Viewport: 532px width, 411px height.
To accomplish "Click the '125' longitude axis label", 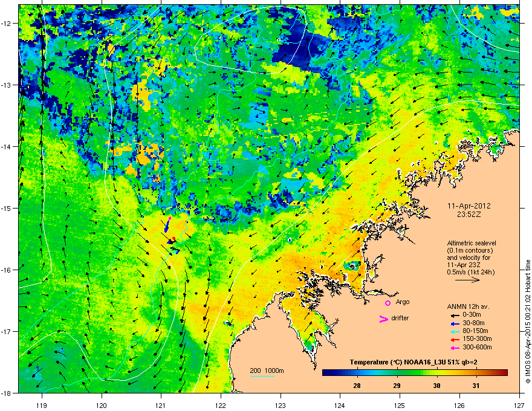I will (x=400, y=405).
